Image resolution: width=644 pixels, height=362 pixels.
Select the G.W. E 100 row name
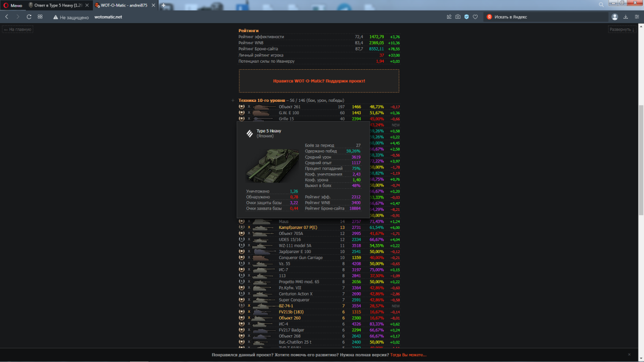(x=289, y=113)
